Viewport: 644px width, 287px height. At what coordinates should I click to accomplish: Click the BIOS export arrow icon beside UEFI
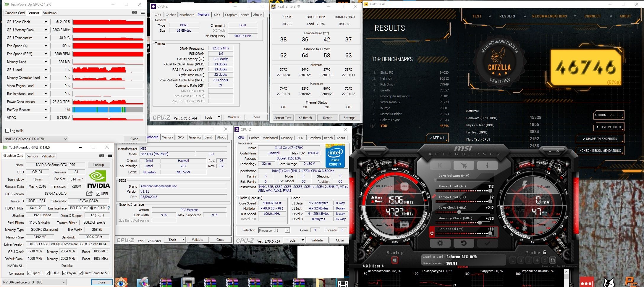(x=89, y=194)
